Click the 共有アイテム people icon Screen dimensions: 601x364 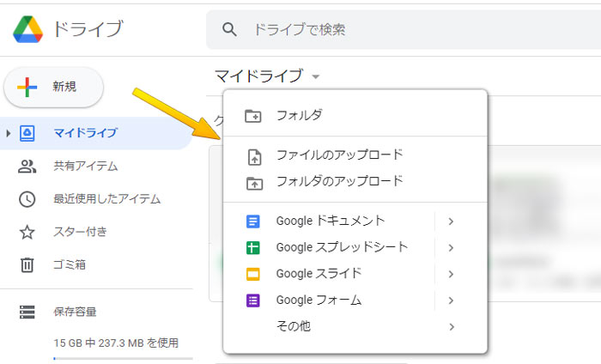coord(27,167)
